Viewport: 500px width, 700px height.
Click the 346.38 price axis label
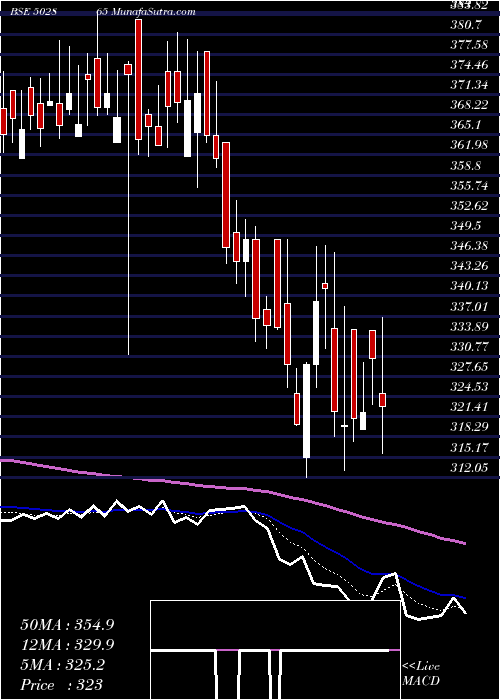click(x=469, y=246)
